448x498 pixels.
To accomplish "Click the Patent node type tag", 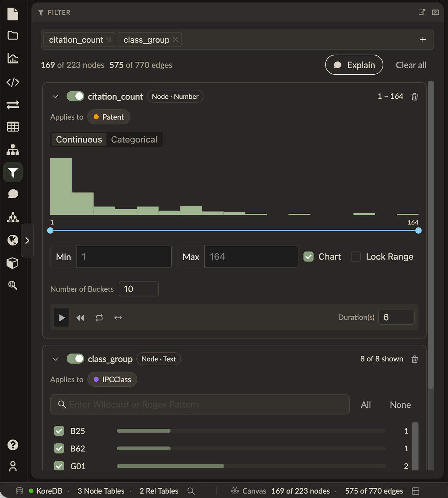I will [109, 117].
